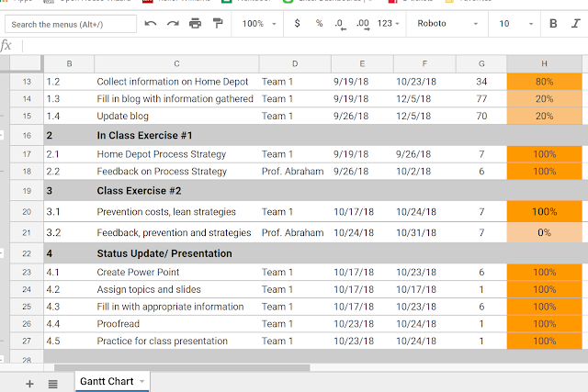
Task: Click the Select All corner box
Action: pyautogui.click(x=26, y=63)
